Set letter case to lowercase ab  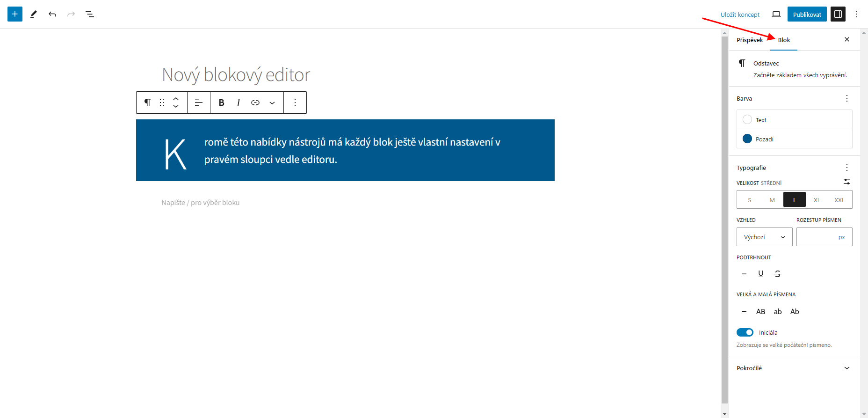click(x=778, y=311)
